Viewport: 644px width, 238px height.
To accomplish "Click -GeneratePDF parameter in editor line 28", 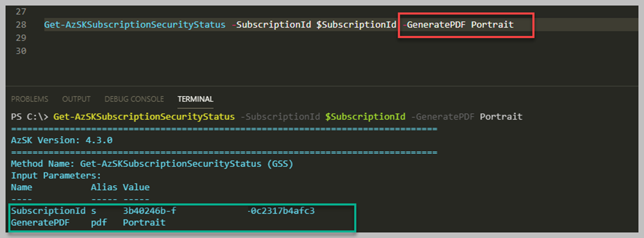I will click(434, 24).
